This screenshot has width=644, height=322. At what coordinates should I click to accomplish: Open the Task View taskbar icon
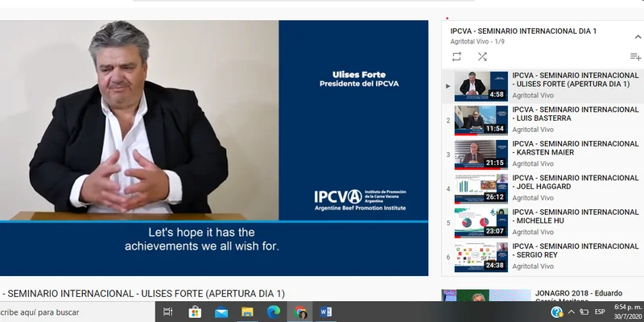[x=168, y=312]
